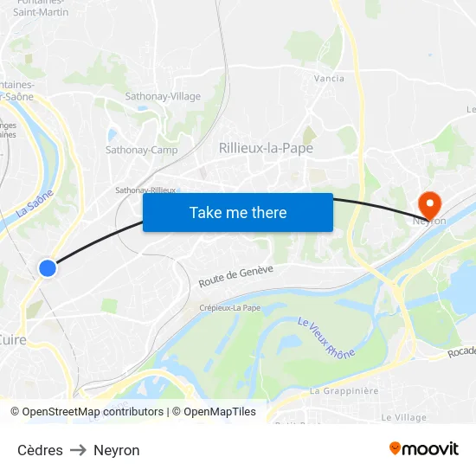476x476 pixels.
Task: Click the Moovit logo
Action: tap(424, 448)
